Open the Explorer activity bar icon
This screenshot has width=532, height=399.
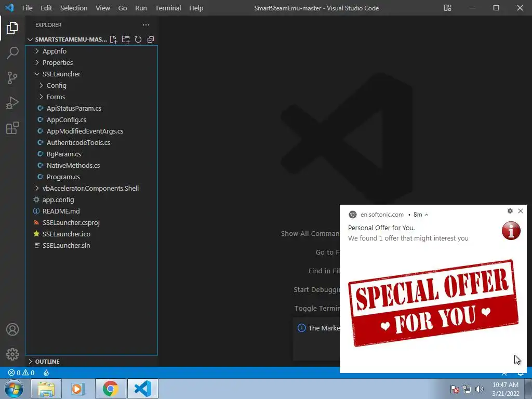click(12, 28)
